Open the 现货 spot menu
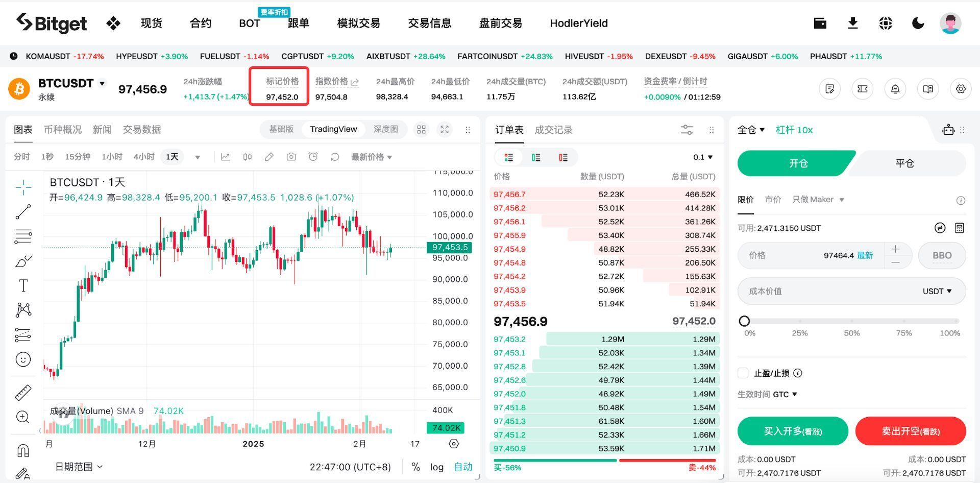 151,23
